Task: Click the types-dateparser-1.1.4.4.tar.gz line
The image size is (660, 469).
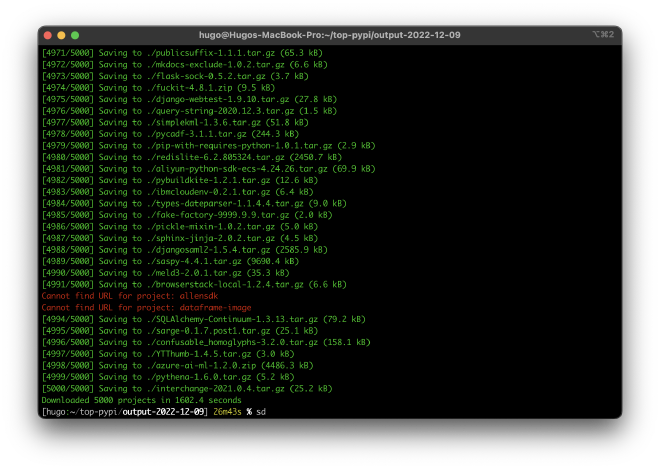Action: pyautogui.click(x=194, y=203)
